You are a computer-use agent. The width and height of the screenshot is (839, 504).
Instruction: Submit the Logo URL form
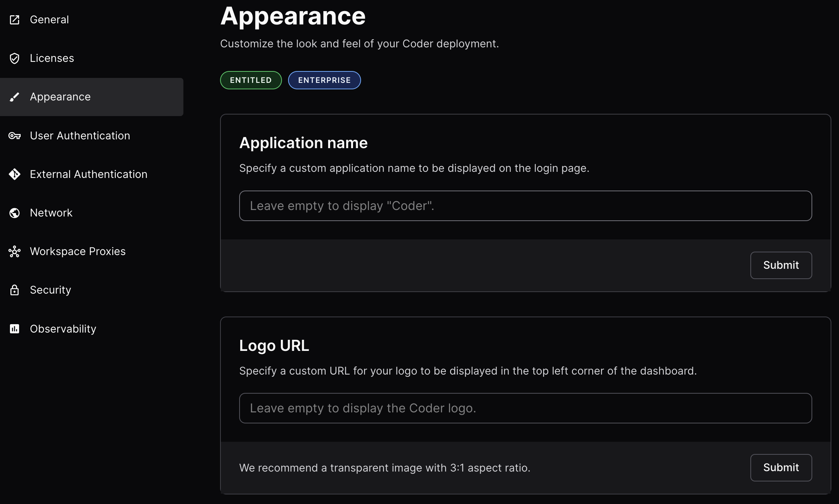[x=781, y=467]
